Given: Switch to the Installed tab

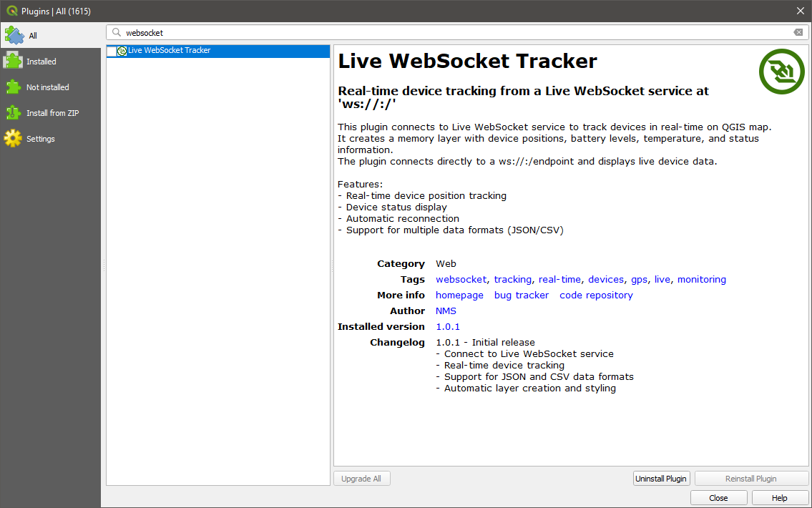Looking at the screenshot, I should (51, 61).
